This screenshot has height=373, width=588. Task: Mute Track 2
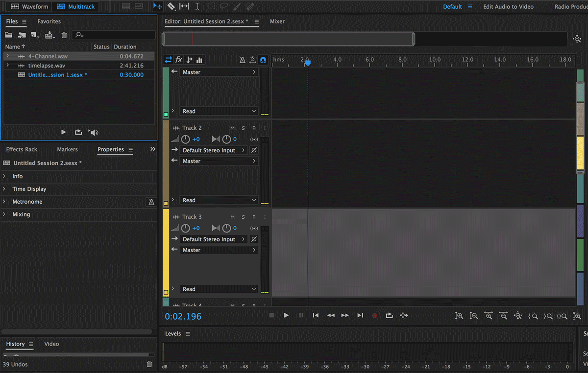[x=232, y=128]
